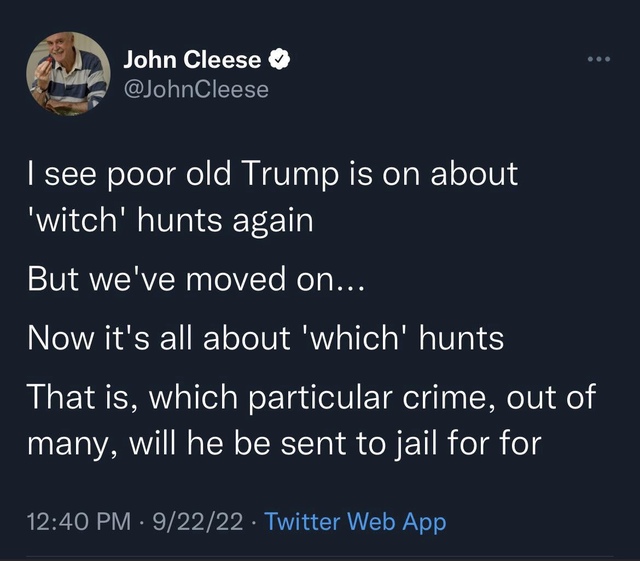Screen dimensions: 640x561
Task: Click the blue verified badge
Action: (281, 61)
